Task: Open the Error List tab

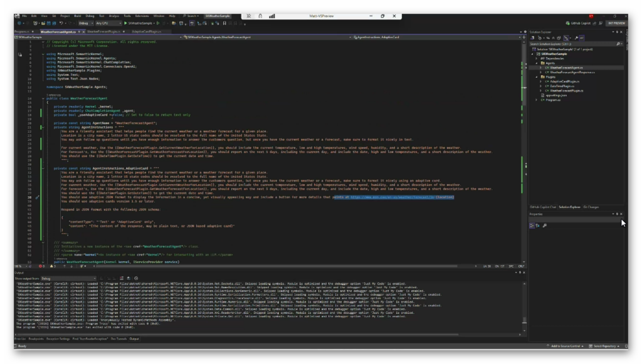Action: 20,339
